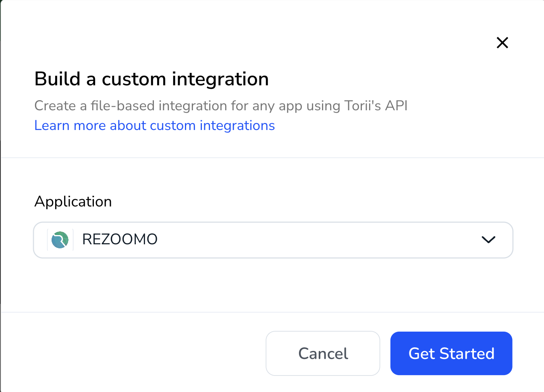Click the Build a custom integration heading

pyautogui.click(x=152, y=79)
